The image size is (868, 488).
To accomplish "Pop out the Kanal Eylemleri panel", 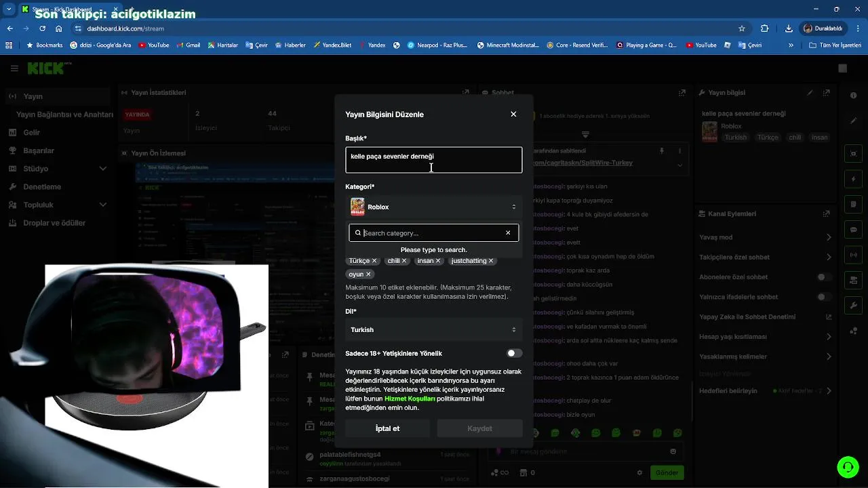I will pos(828,213).
